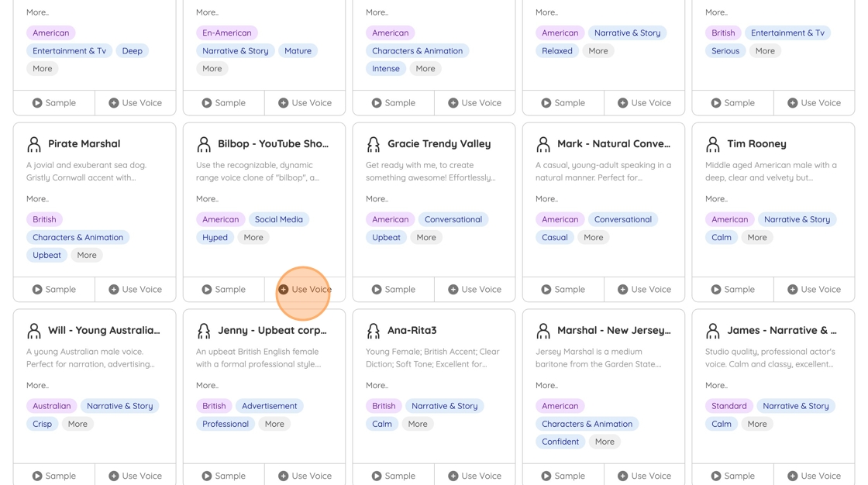Click British tag on Pirate Marshal
Image resolution: width=868 pixels, height=485 pixels.
coord(44,219)
